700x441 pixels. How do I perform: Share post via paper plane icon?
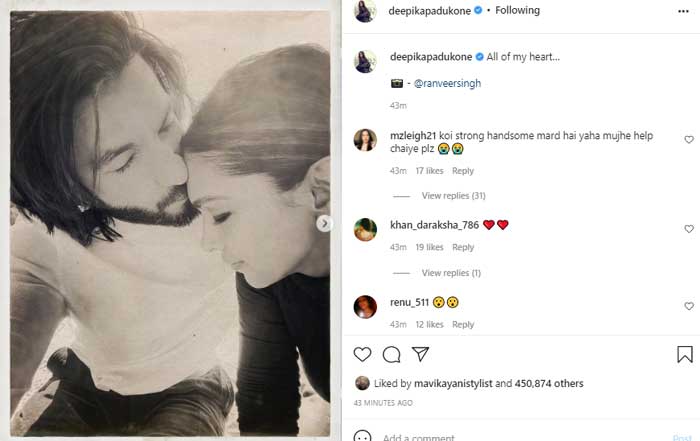(421, 354)
